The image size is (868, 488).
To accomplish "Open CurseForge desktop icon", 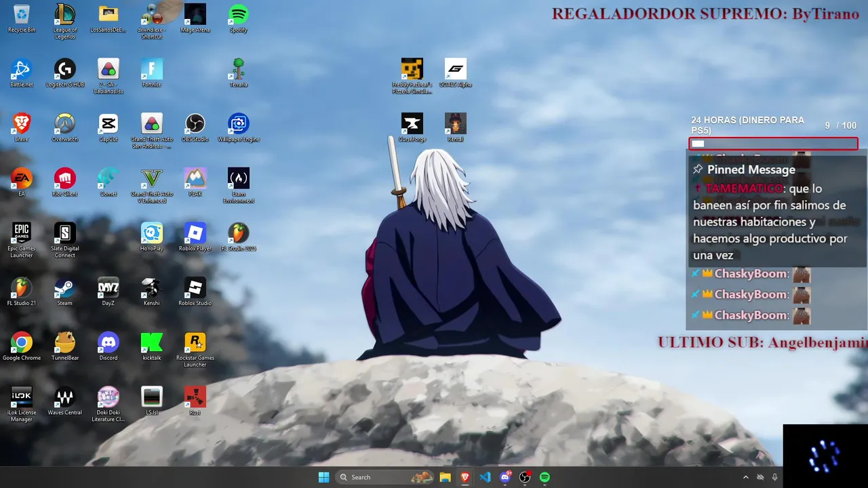I will [412, 128].
